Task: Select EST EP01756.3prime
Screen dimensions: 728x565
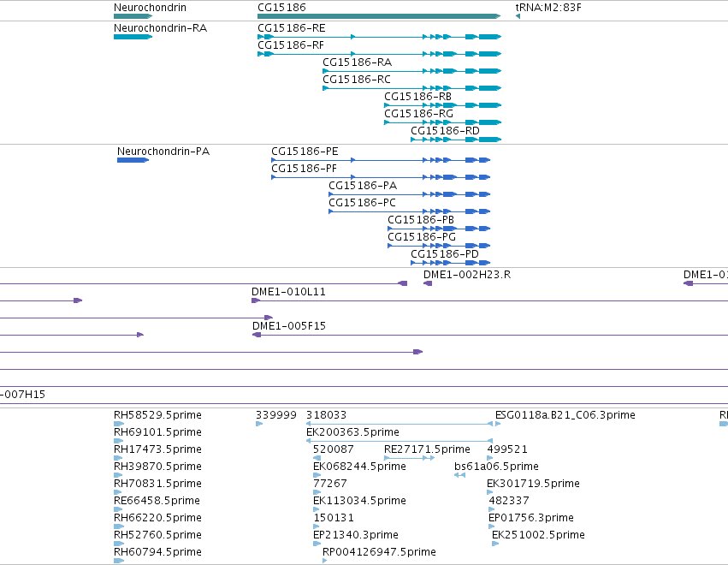Action: tap(531, 518)
